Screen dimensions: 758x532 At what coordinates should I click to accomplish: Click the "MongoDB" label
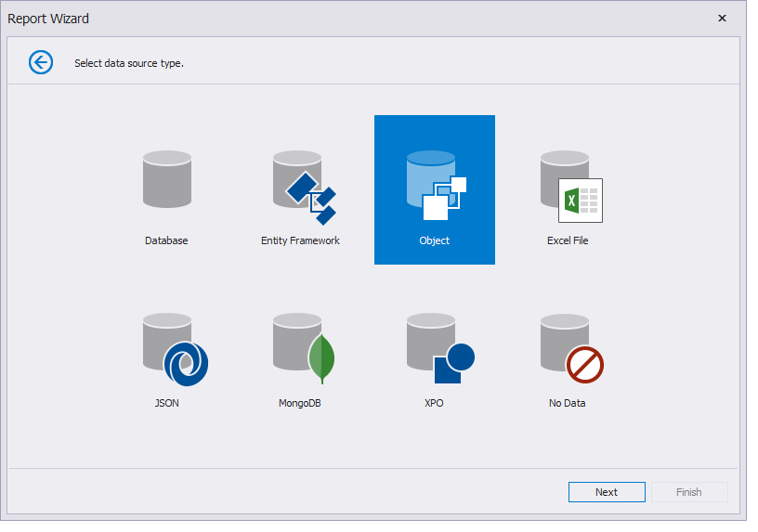[x=300, y=403]
